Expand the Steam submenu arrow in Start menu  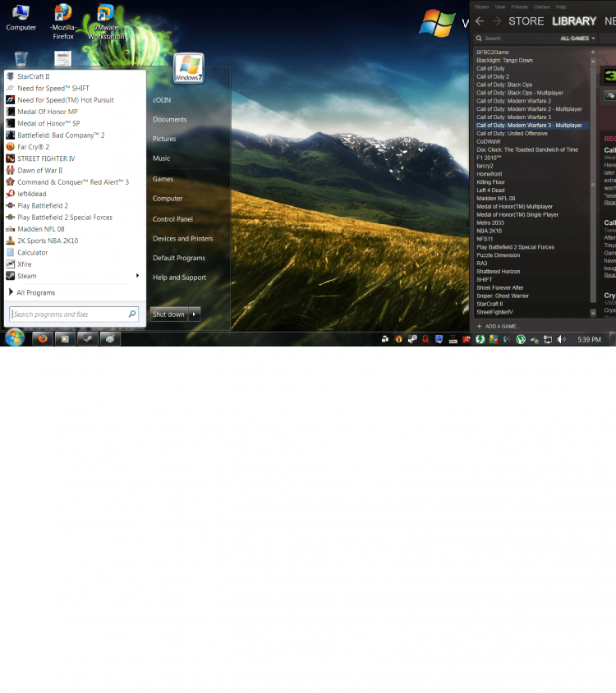(x=137, y=276)
